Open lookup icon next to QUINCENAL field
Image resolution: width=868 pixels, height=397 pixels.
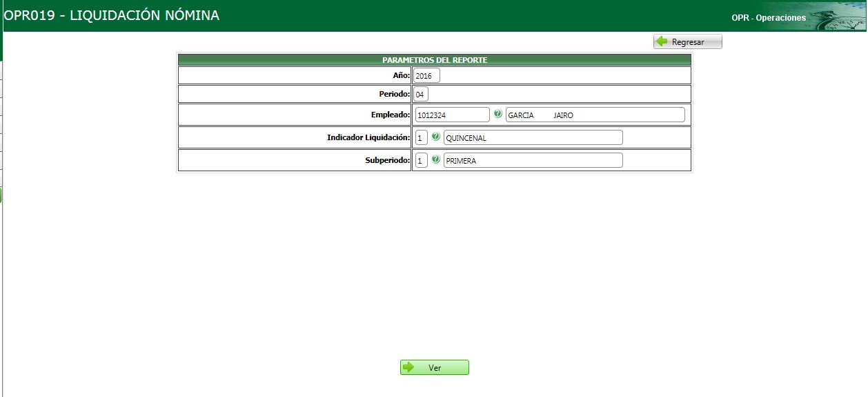click(x=436, y=137)
